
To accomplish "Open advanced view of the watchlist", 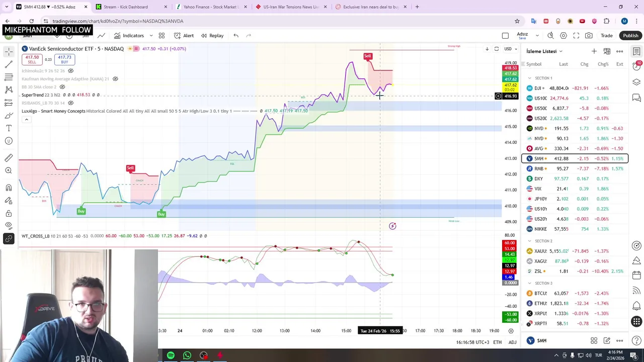I will tap(607, 51).
